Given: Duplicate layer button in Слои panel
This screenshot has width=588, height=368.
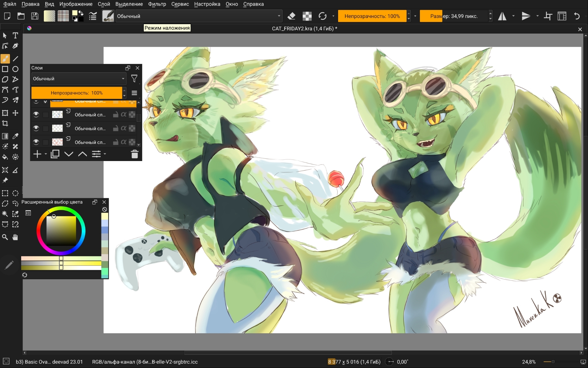Looking at the screenshot, I should pyautogui.click(x=55, y=154).
